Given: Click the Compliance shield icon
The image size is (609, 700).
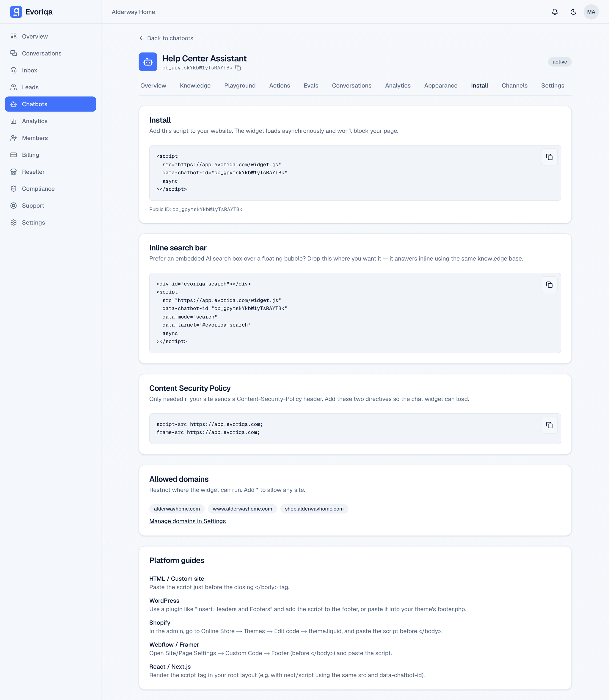Looking at the screenshot, I should (x=14, y=189).
